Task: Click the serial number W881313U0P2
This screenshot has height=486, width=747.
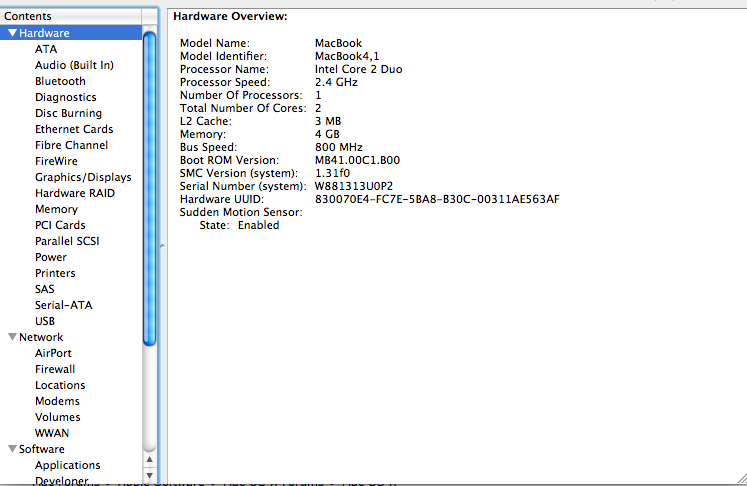Action: [353, 186]
